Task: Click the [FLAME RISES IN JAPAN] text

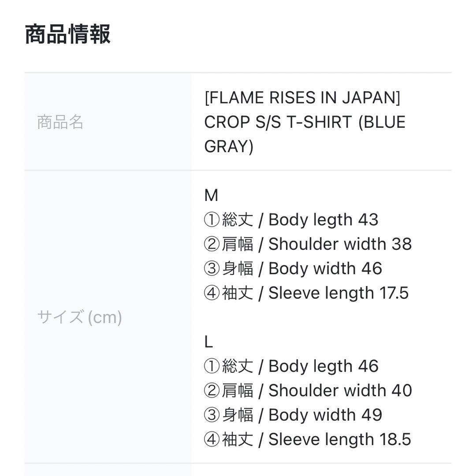Action: [302, 98]
